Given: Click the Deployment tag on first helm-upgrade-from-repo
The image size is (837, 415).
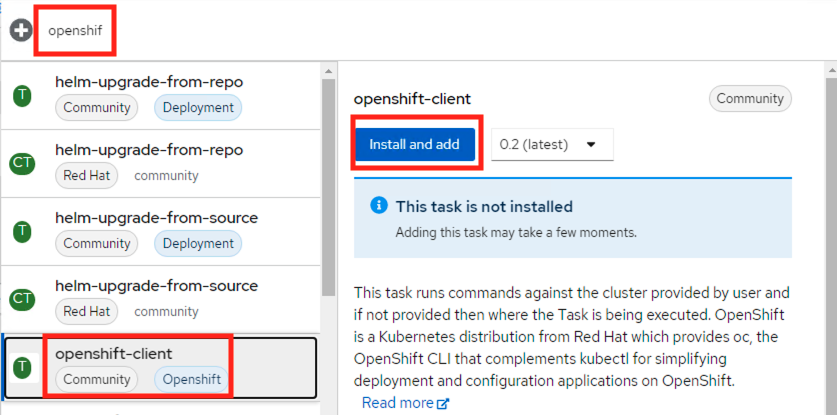Looking at the screenshot, I should pos(197,107).
